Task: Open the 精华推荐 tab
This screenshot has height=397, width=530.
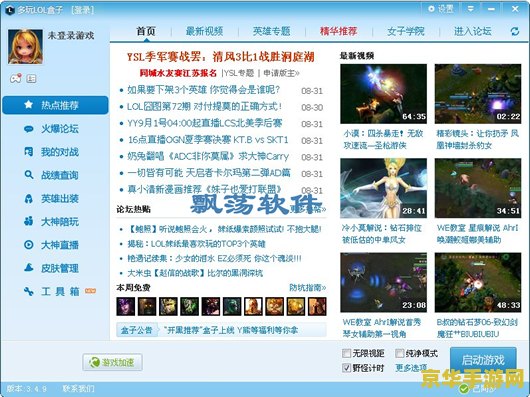Action: pyautogui.click(x=339, y=31)
